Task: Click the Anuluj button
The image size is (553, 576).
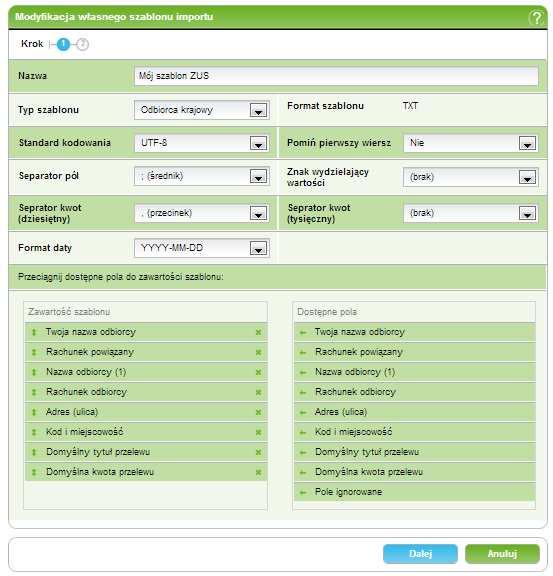Action: (502, 554)
